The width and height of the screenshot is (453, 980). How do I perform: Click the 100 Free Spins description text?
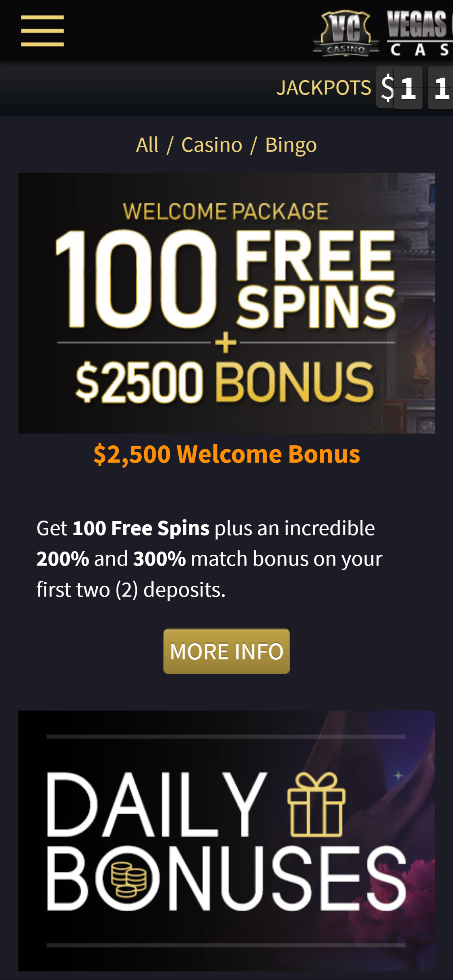coord(209,559)
